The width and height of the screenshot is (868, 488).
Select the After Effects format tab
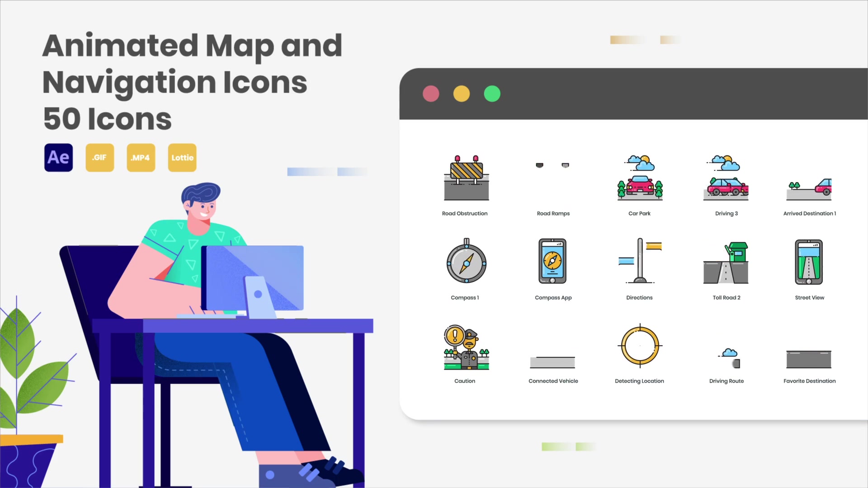58,157
